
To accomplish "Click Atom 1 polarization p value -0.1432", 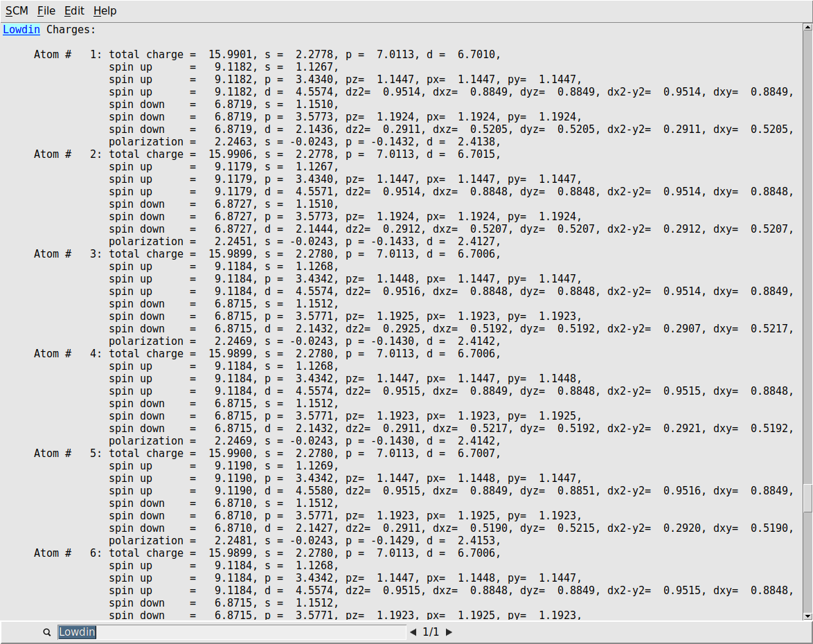I will pos(392,141).
